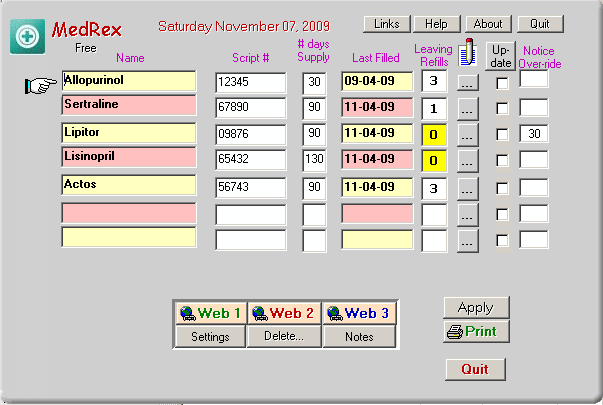
Task: Open the Web 1 link button
Action: pos(210,313)
